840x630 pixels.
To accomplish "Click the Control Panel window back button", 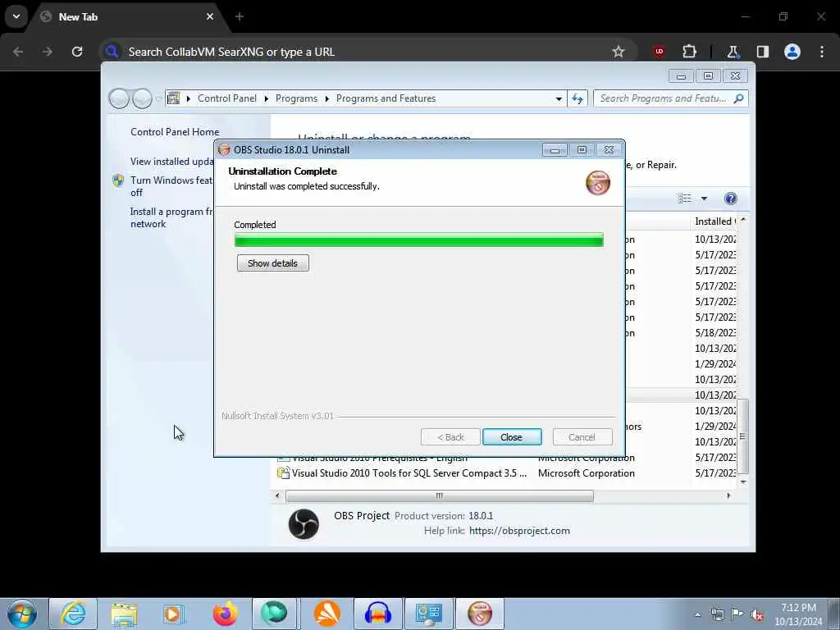I will 119,98.
